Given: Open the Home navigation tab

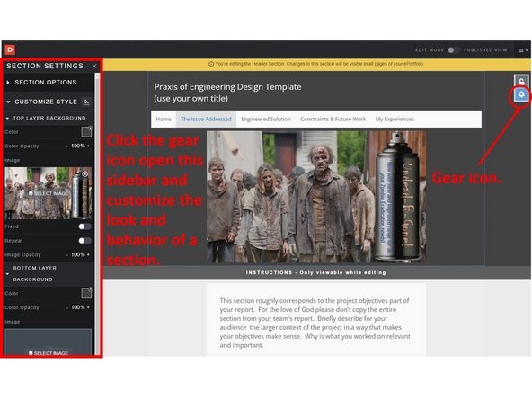Looking at the screenshot, I should click(164, 120).
